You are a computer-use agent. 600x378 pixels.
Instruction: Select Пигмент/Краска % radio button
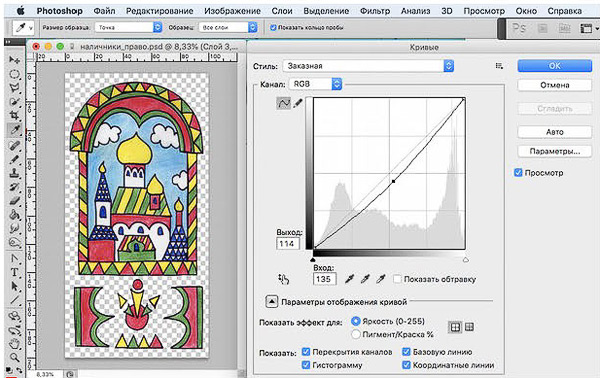[x=355, y=334]
